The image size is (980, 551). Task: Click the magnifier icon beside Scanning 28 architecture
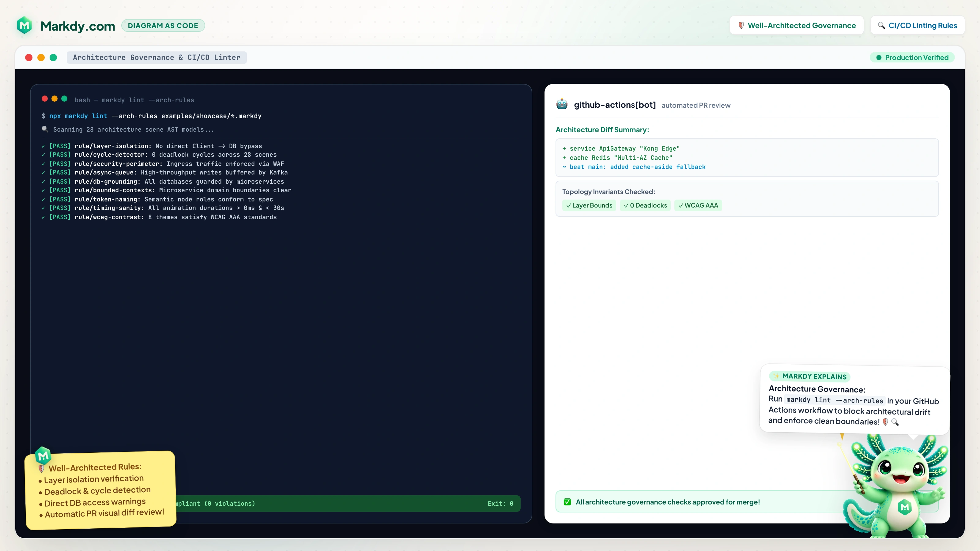coord(45,129)
